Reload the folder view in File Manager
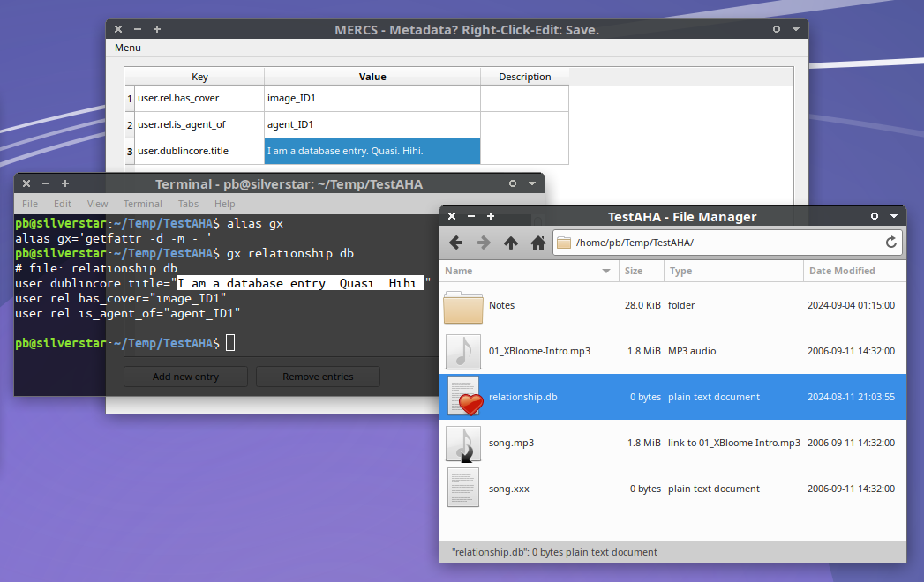Viewport: 924px width, 582px height. (x=891, y=242)
